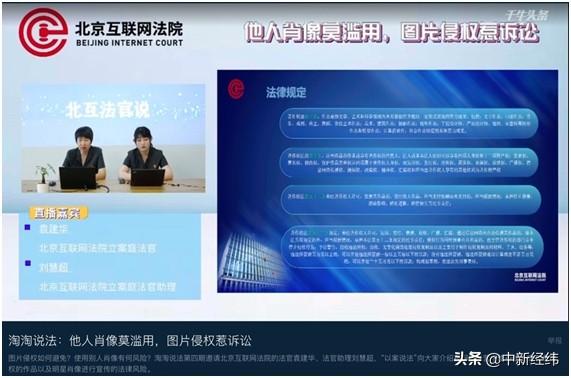
Task: Click the 千牛头条 watermark at top right
Action: [527, 15]
